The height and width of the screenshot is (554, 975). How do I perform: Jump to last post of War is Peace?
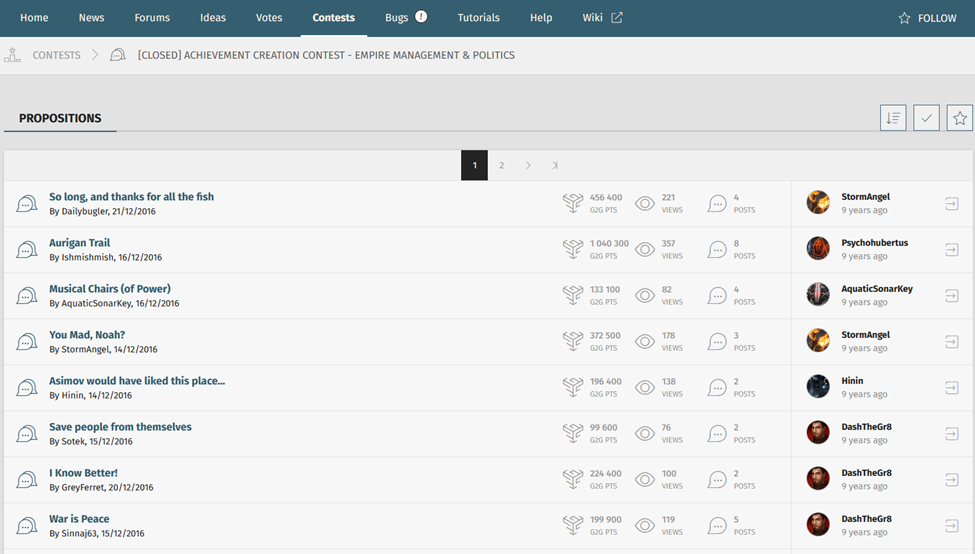click(951, 525)
